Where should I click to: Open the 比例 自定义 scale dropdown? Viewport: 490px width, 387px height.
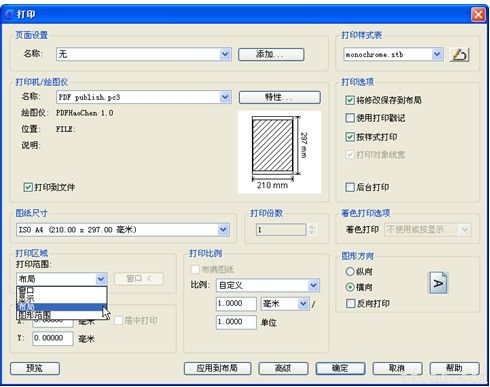pyautogui.click(x=313, y=285)
